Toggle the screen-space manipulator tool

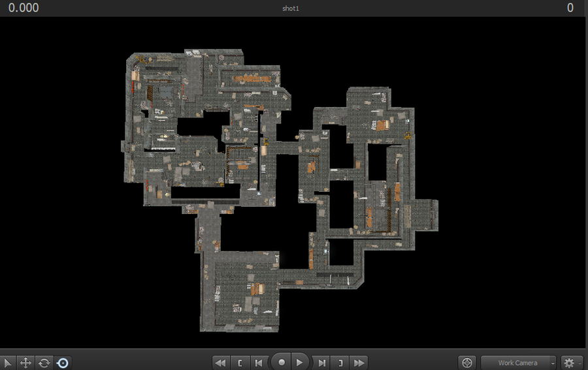click(62, 362)
